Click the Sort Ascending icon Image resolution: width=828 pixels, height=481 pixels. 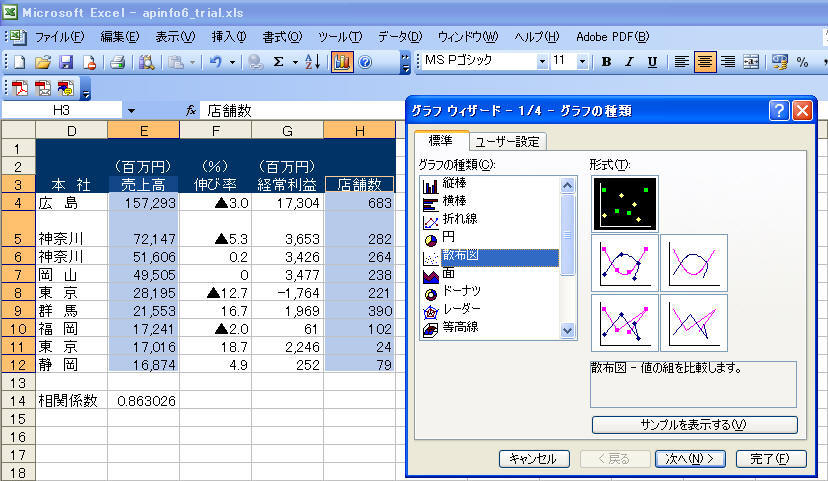pyautogui.click(x=312, y=62)
